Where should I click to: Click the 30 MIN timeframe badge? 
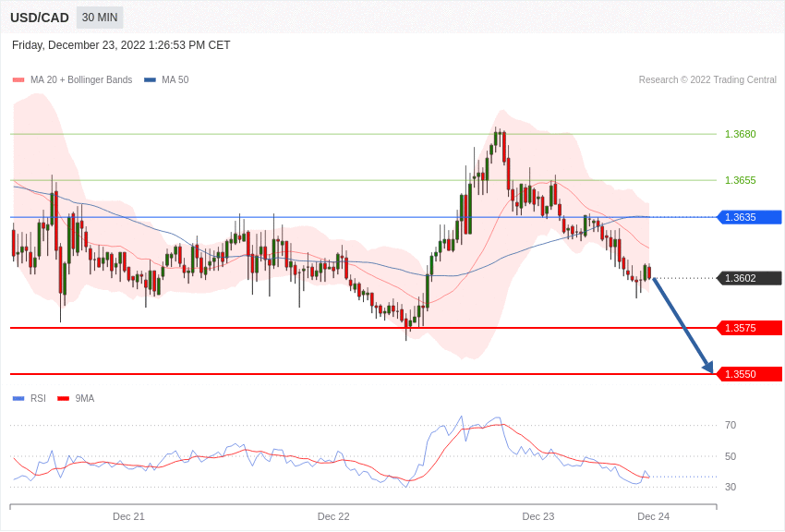pos(100,18)
